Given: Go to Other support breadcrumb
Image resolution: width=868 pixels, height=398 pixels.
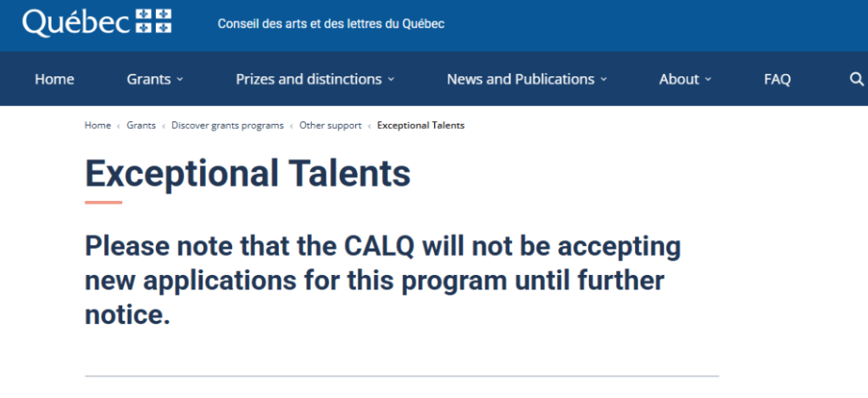Looking at the screenshot, I should [331, 126].
